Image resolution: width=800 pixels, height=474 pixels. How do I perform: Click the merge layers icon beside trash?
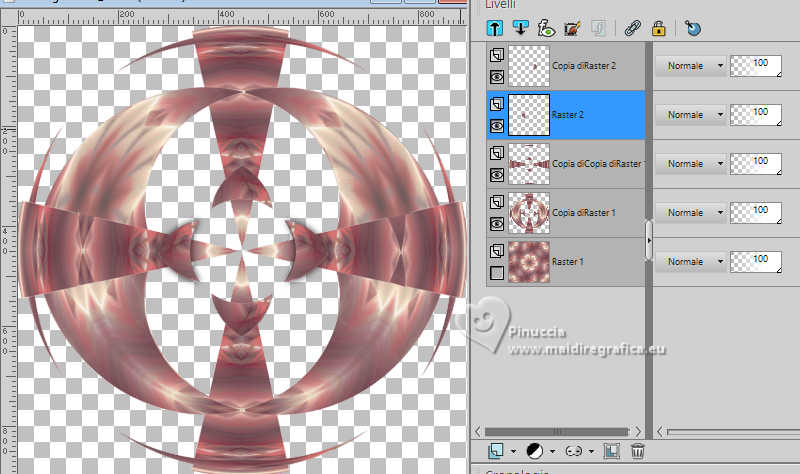click(x=611, y=451)
